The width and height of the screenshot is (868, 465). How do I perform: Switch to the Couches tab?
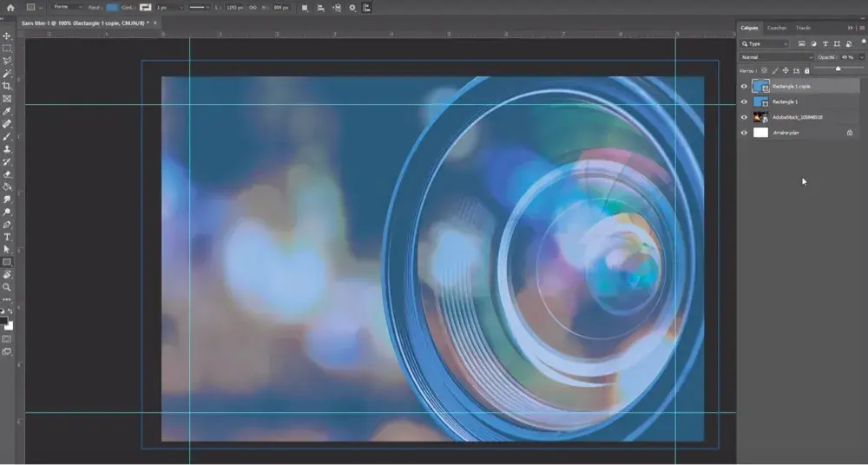pyautogui.click(x=776, y=28)
